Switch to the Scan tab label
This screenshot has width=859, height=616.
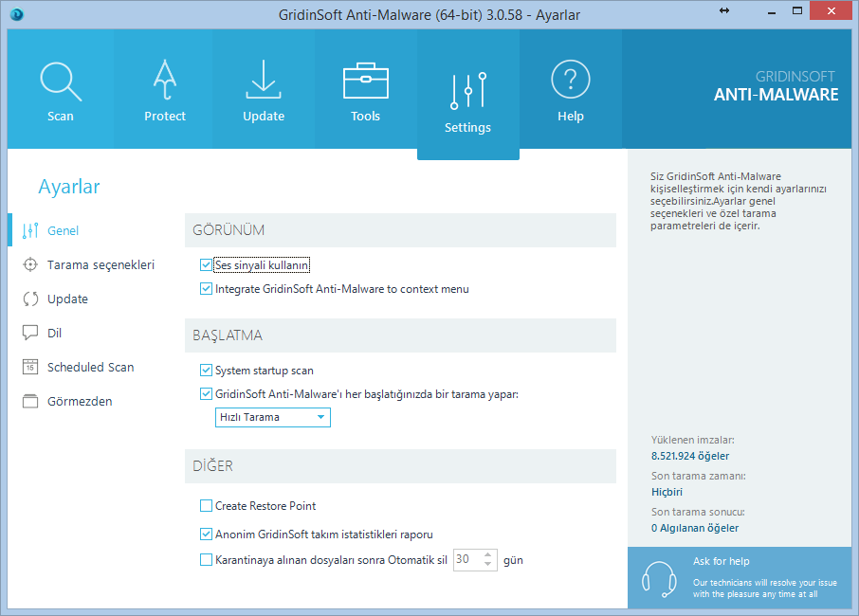click(x=61, y=116)
